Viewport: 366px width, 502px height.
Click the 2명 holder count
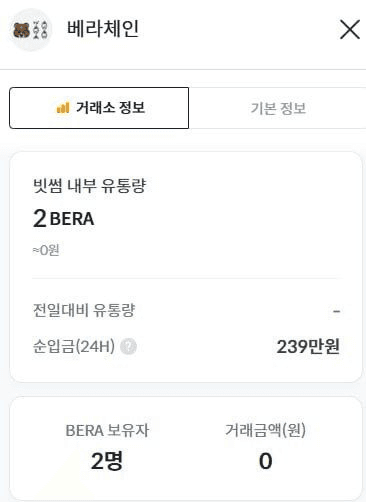pyautogui.click(x=107, y=461)
